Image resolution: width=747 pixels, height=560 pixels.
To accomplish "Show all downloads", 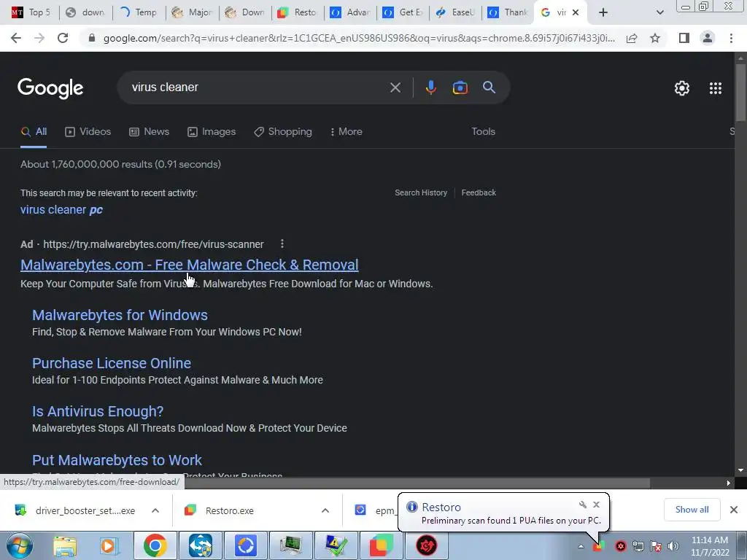I will (x=692, y=510).
